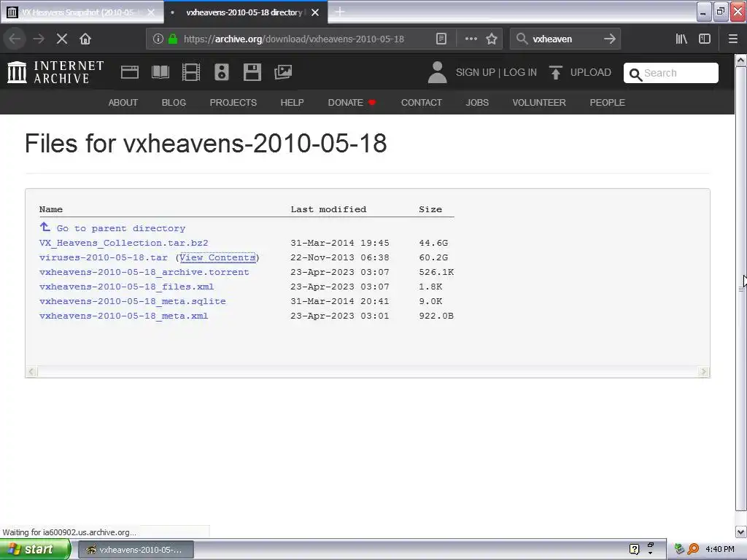The height and width of the screenshot is (560, 747).
Task: Close the VX Heavens Snapshot tab
Action: click(151, 12)
